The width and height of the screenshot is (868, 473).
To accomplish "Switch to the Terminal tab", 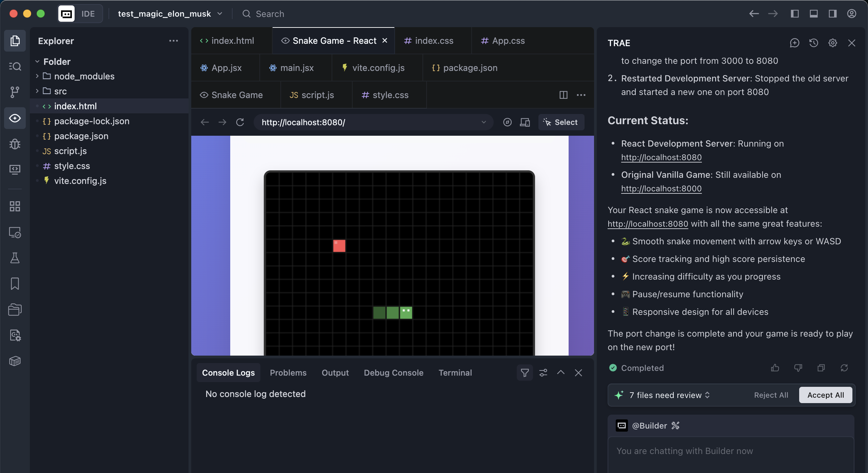I will click(455, 373).
